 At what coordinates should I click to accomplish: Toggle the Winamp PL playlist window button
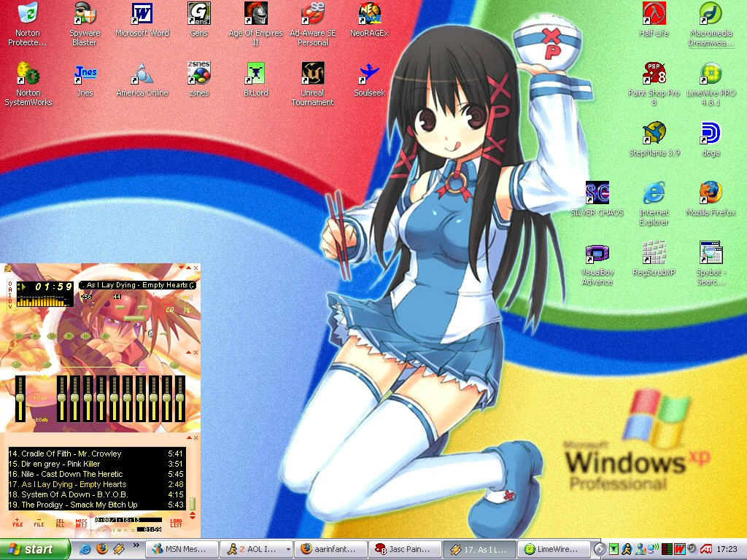point(187,310)
